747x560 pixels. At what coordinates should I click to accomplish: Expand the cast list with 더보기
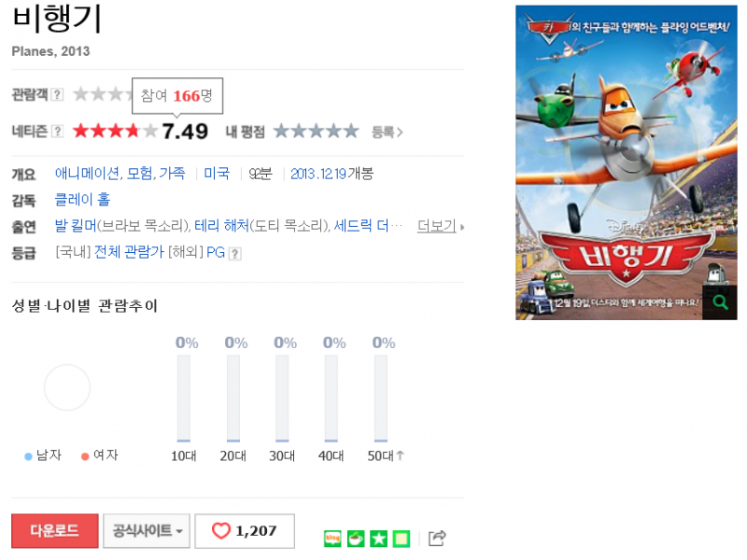[x=440, y=226]
